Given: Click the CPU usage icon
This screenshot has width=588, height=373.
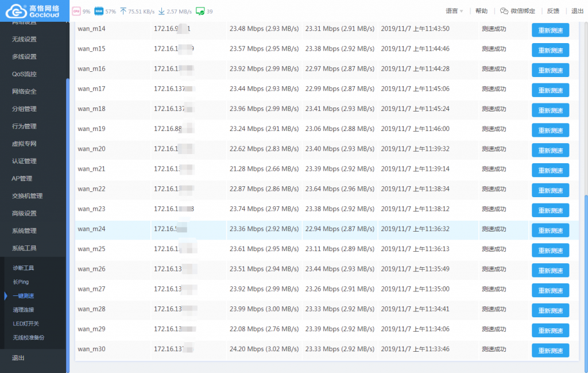Looking at the screenshot, I should click(x=76, y=11).
